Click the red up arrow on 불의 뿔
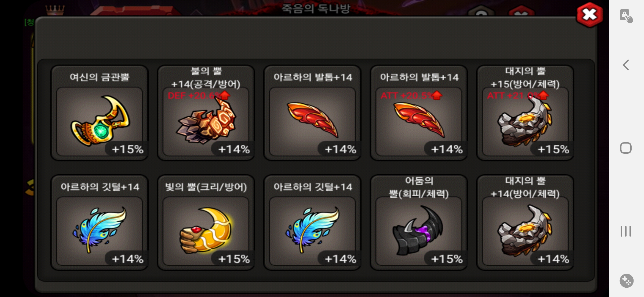 pyautogui.click(x=225, y=95)
